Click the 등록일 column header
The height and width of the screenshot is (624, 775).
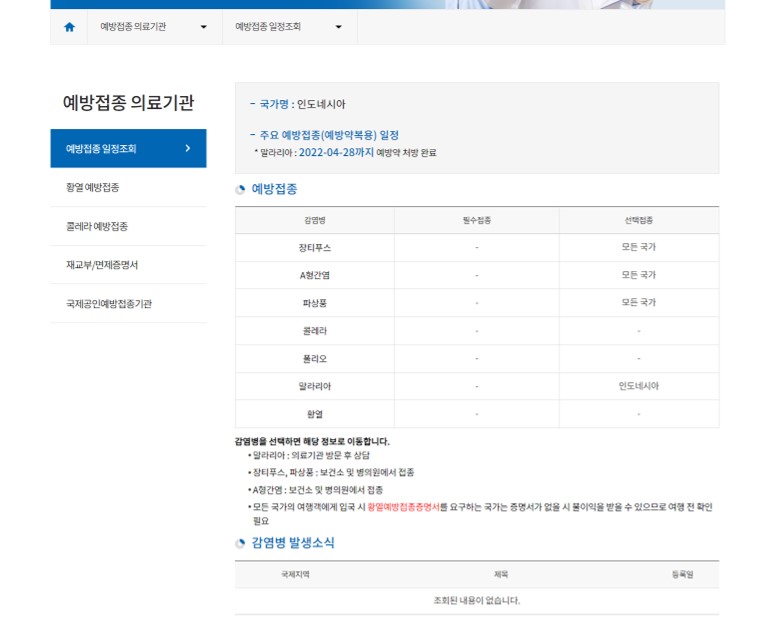(x=683, y=575)
